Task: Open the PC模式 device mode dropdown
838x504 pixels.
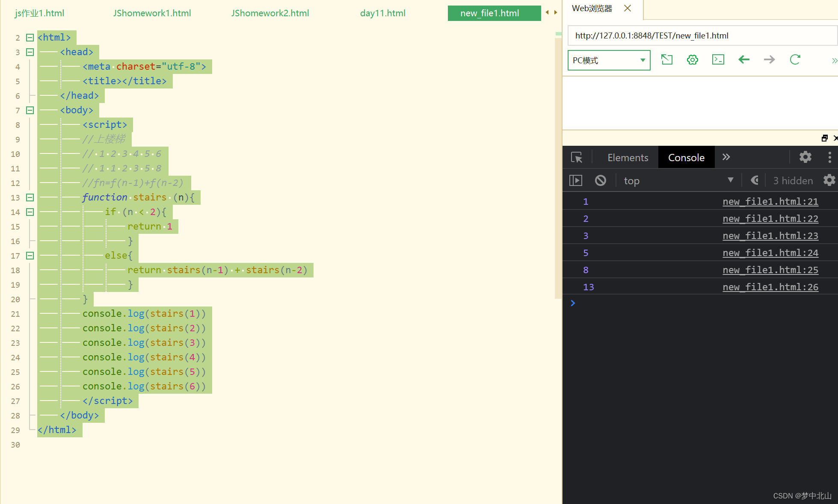Action: pyautogui.click(x=609, y=60)
